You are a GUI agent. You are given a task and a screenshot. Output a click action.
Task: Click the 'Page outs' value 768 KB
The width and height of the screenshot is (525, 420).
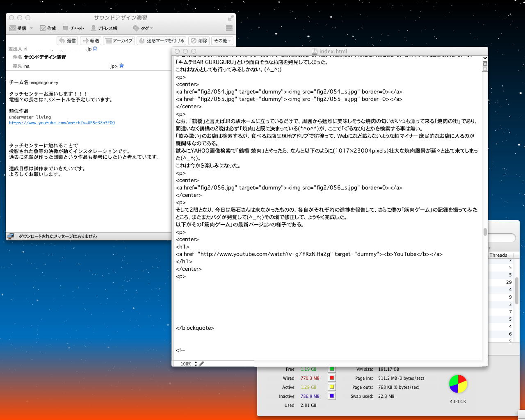coord(399,387)
